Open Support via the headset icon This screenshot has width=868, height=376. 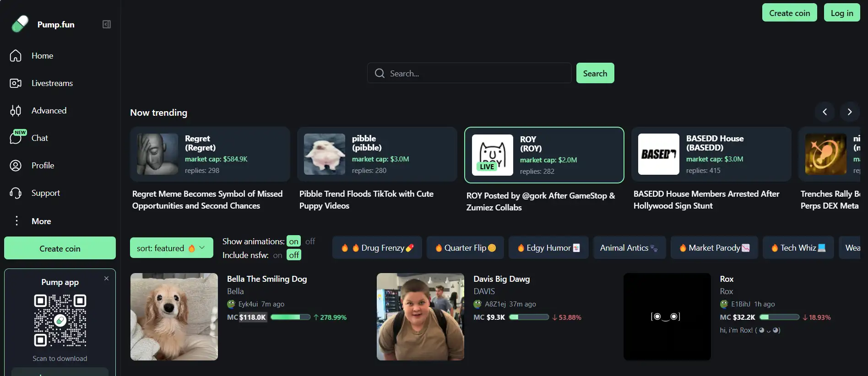(16, 193)
